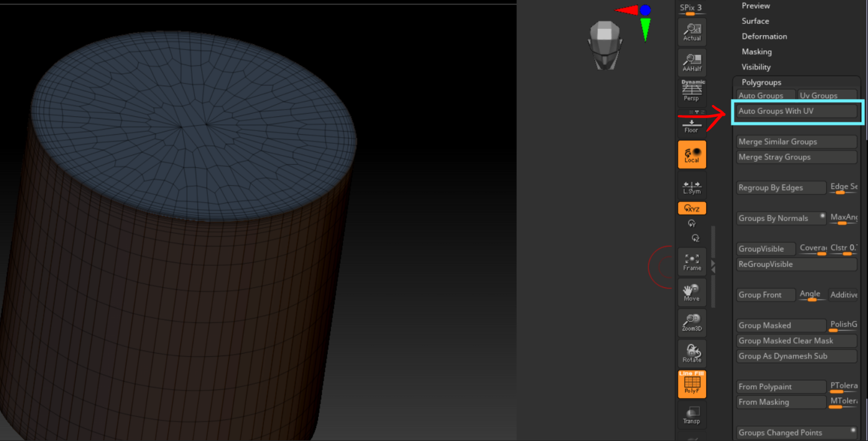
Task: Adjust the Angle slider
Action: (x=812, y=295)
